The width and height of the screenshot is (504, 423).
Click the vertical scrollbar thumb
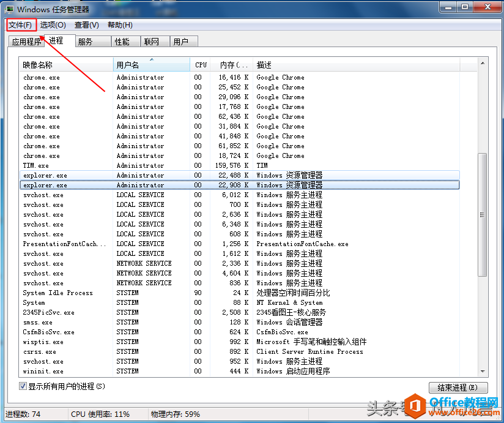[483, 214]
